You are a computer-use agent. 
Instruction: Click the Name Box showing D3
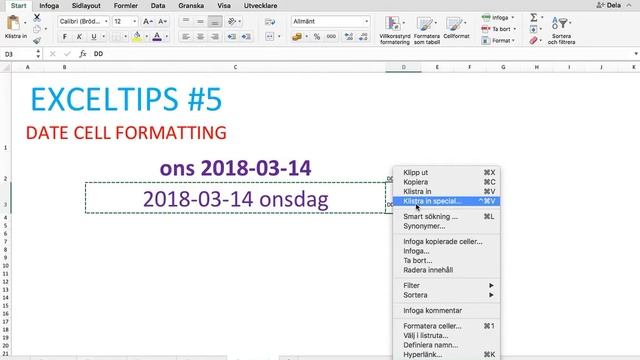18,54
